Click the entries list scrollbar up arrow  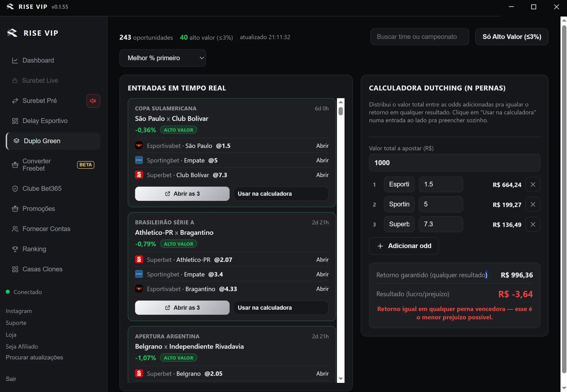click(341, 102)
